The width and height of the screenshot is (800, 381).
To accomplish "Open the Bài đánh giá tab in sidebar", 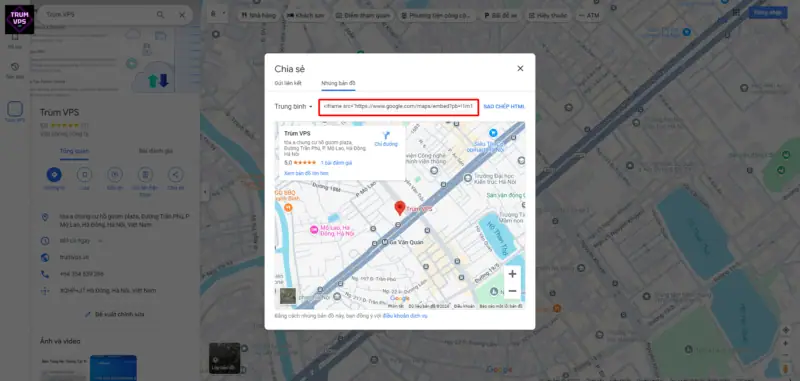I will click(x=156, y=151).
